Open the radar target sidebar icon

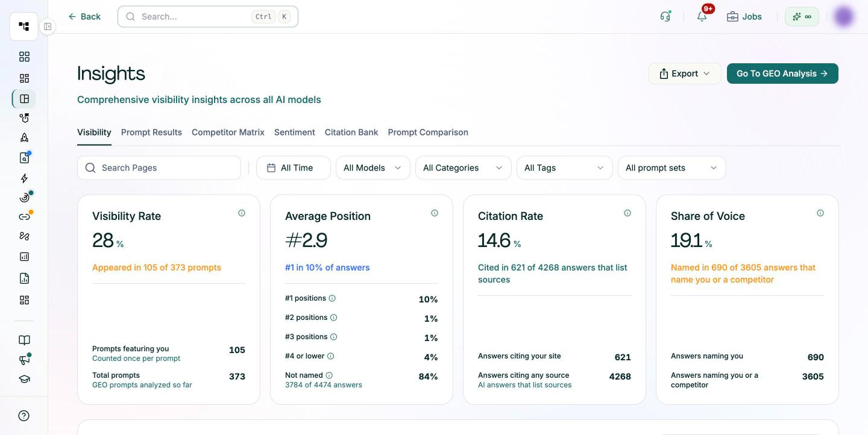[24, 198]
